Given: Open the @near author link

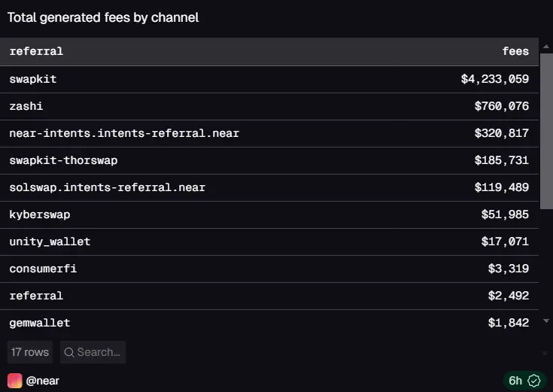Looking at the screenshot, I should (x=43, y=381).
